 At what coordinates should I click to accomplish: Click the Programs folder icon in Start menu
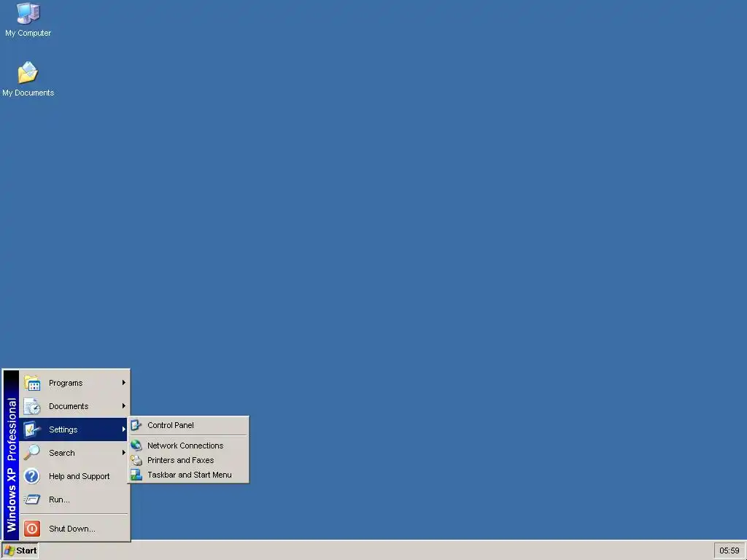[32, 383]
